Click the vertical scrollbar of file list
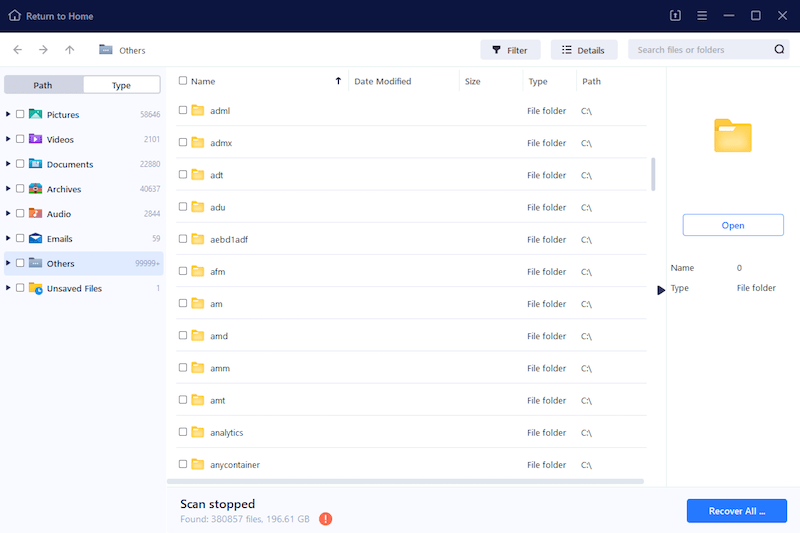The image size is (800, 533). click(x=653, y=173)
